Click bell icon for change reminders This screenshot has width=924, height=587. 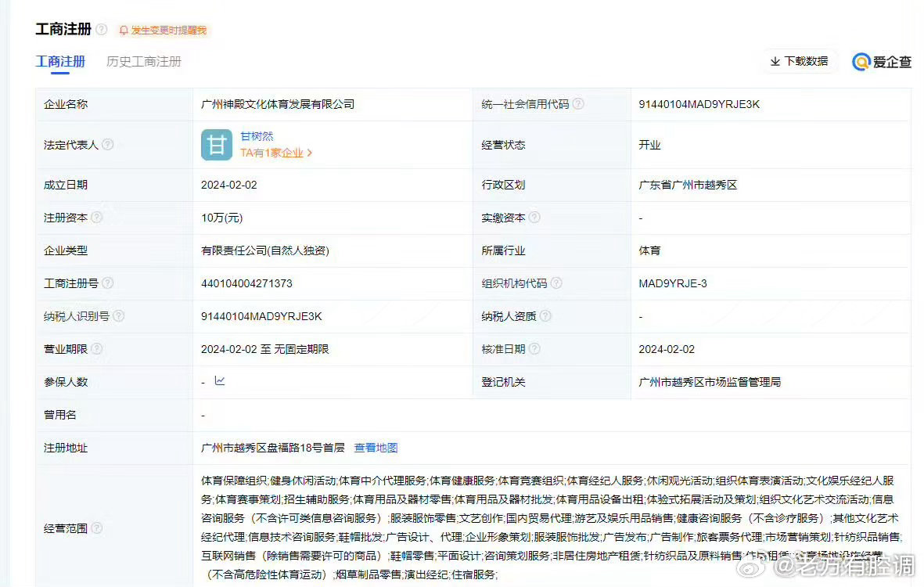coord(124,30)
